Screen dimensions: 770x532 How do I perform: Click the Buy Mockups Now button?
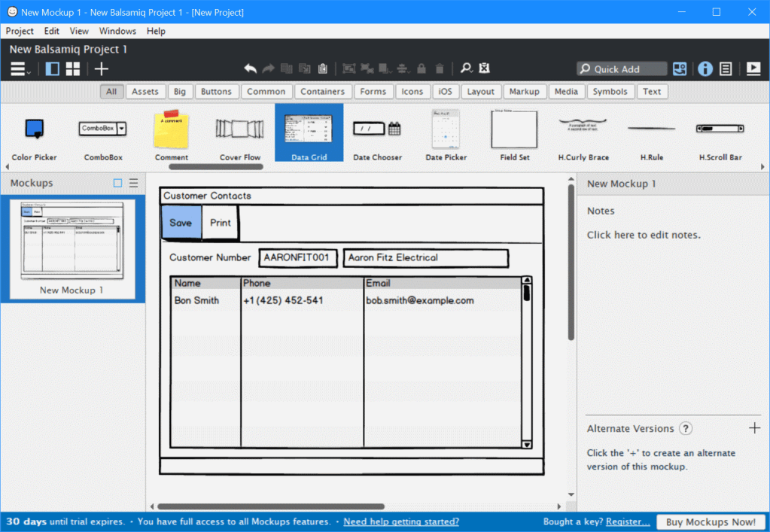711,521
